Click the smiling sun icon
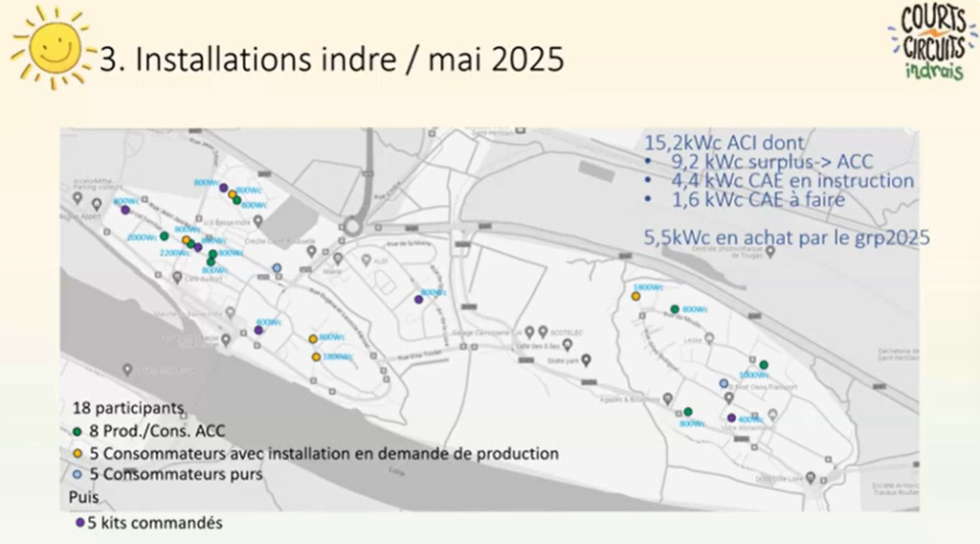Image resolution: width=980 pixels, height=544 pixels. (52, 48)
